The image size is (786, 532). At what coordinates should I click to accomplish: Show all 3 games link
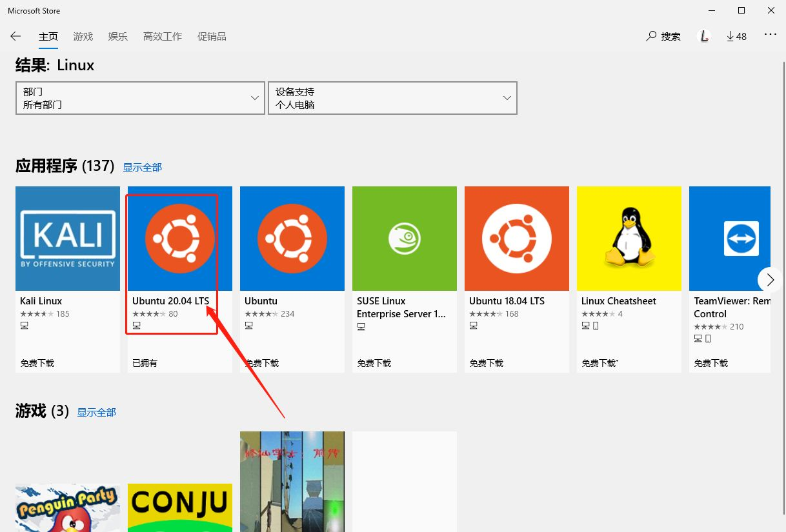[97, 412]
